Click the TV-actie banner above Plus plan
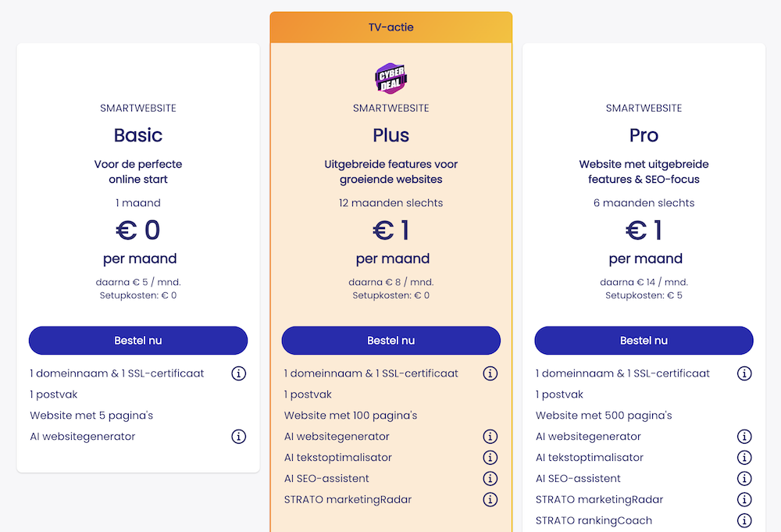Screen dimensions: 781x532 [x=390, y=27]
